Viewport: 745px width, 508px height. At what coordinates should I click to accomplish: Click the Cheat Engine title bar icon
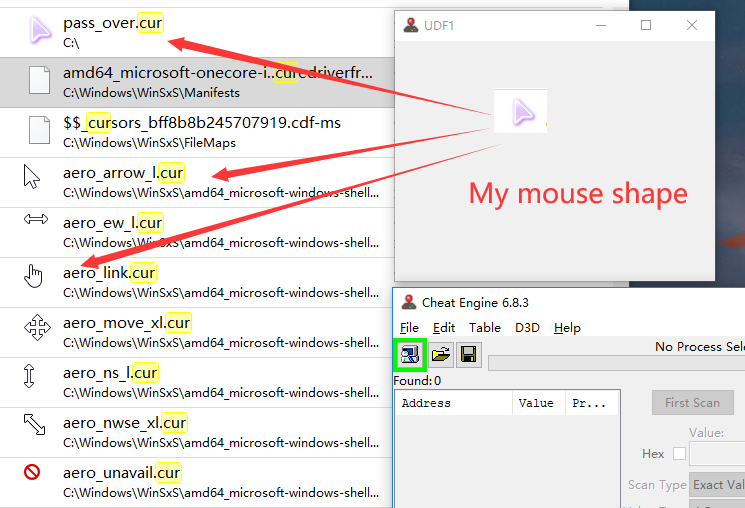409,302
